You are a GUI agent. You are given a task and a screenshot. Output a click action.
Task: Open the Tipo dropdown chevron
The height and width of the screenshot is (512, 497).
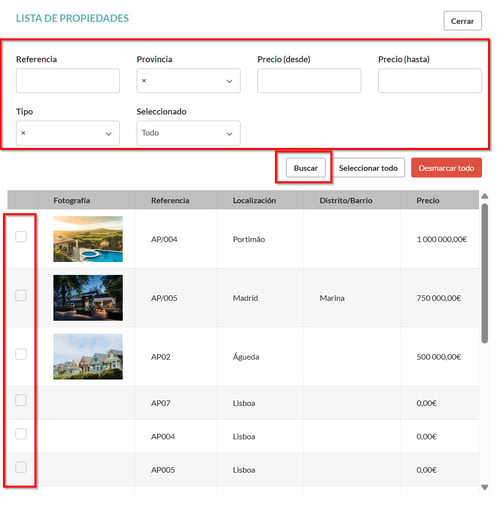[x=108, y=134]
